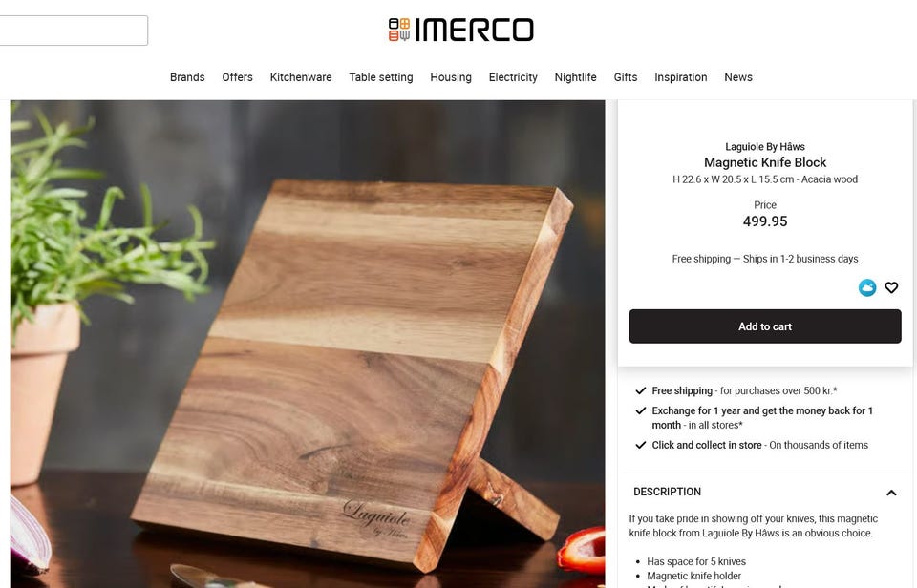This screenshot has width=917, height=588.
Task: Open the Inspiration menu
Action: 681,77
